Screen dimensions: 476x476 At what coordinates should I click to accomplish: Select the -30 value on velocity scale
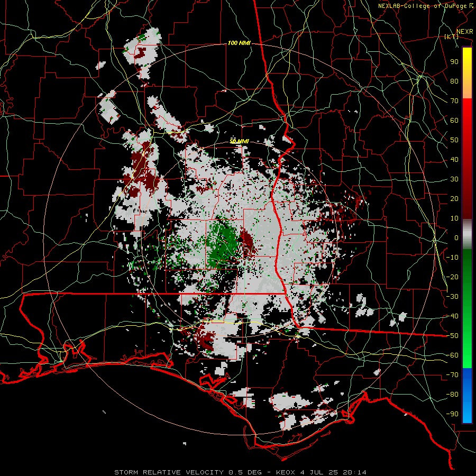(452, 297)
